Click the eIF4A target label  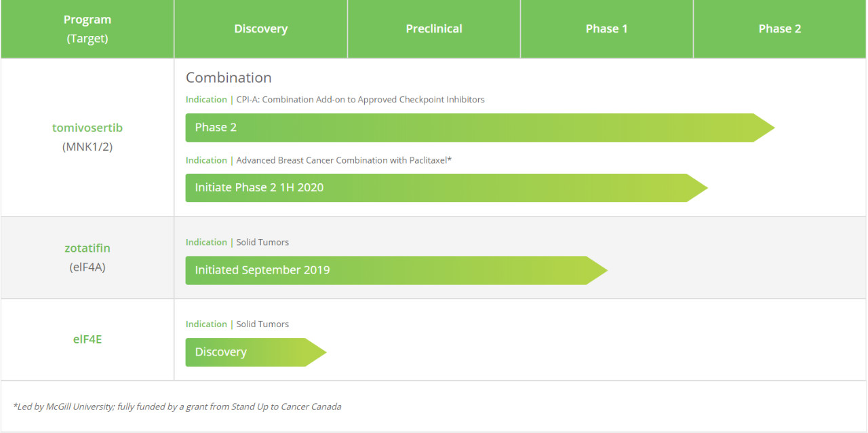(x=87, y=267)
